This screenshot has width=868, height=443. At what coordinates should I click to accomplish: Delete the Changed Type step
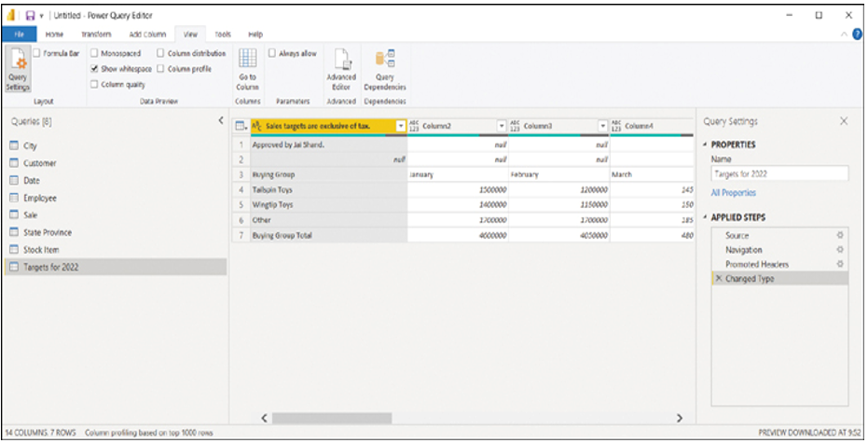(x=719, y=279)
